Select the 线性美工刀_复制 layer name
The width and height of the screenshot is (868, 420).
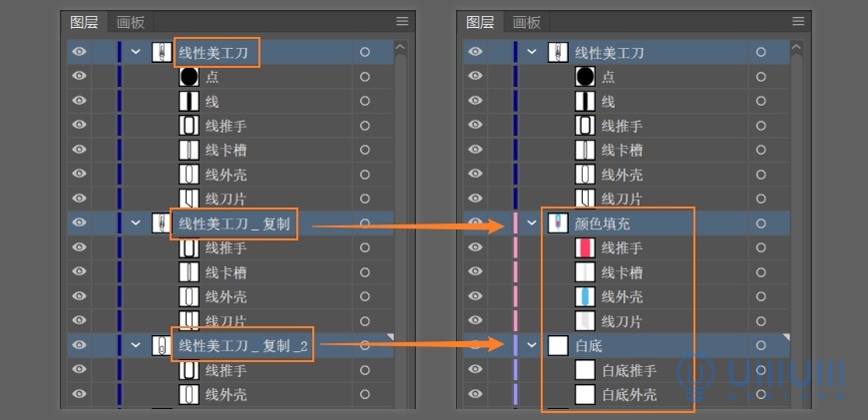pyautogui.click(x=234, y=223)
